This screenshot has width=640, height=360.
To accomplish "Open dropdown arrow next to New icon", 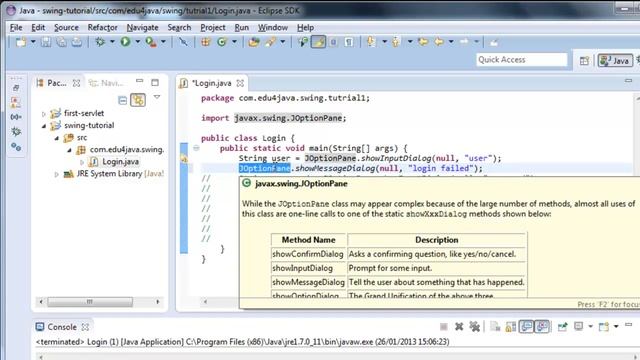I will tap(33, 42).
